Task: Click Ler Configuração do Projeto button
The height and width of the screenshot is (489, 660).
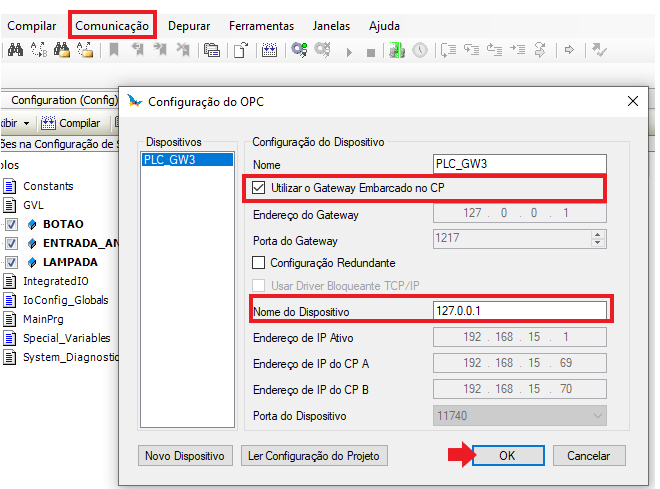Action: tap(314, 455)
